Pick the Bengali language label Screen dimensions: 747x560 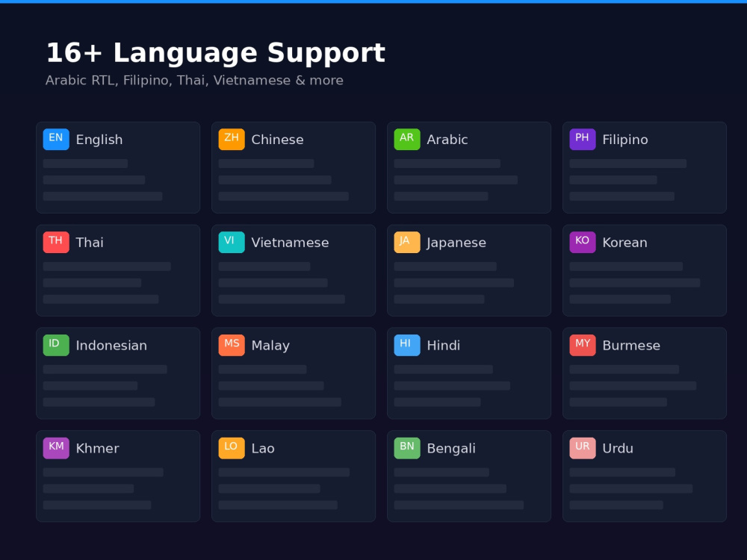tap(451, 449)
